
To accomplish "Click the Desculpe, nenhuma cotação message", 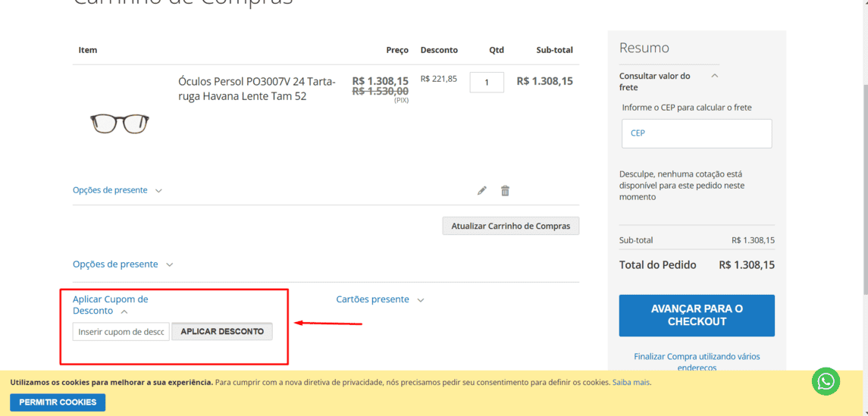I will [x=681, y=186].
